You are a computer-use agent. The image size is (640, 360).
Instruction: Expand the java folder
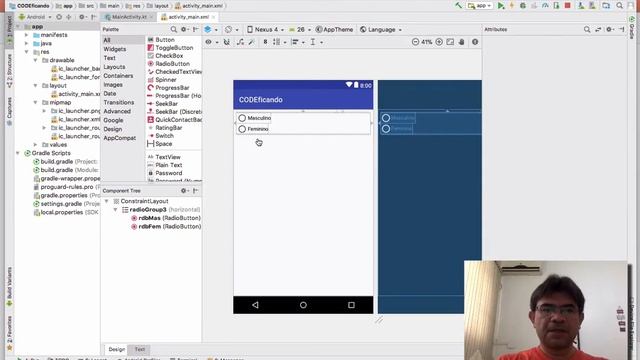(27, 43)
